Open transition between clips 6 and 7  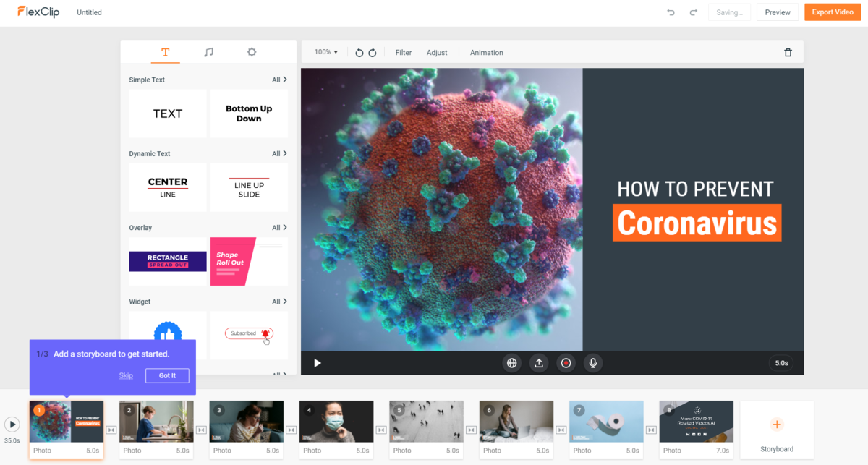pos(561,430)
